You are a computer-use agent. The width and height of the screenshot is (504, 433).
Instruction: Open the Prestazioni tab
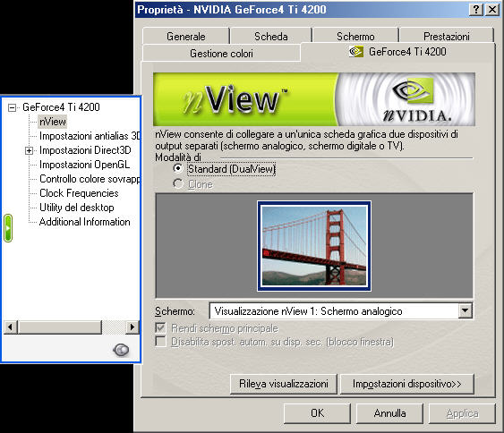coord(447,37)
